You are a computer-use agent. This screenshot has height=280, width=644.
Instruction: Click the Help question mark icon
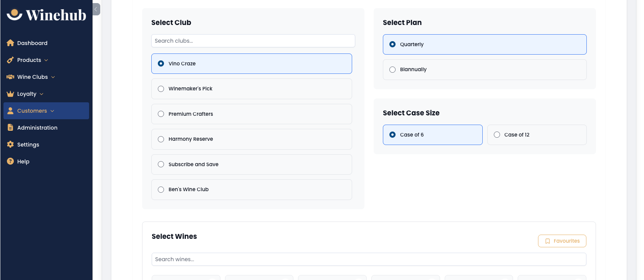pyautogui.click(x=10, y=162)
